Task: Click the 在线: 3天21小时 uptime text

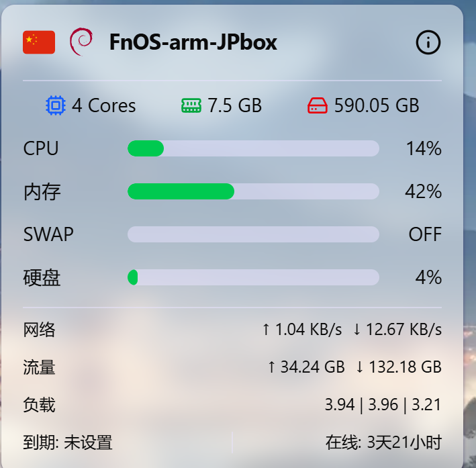Action: click(x=383, y=442)
